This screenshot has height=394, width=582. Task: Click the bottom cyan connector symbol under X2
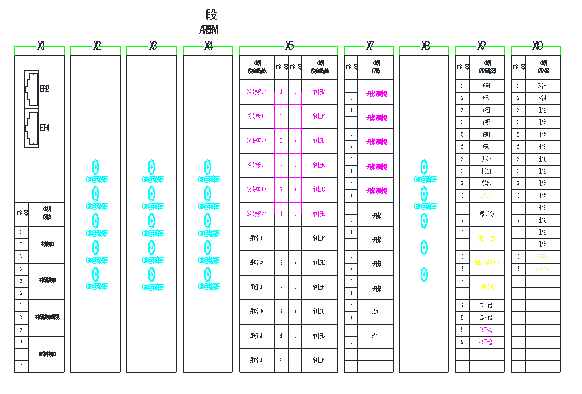95,274
